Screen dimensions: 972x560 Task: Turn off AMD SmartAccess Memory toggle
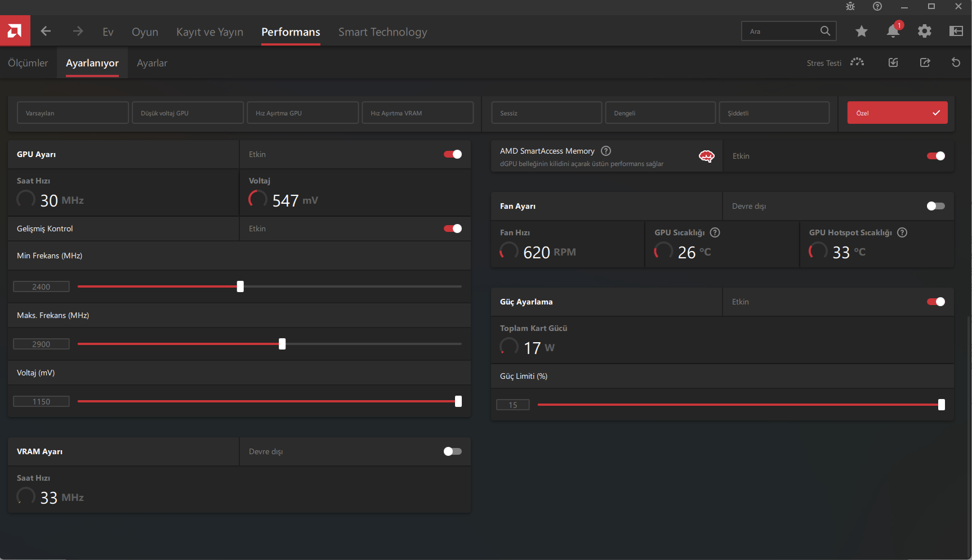click(936, 156)
